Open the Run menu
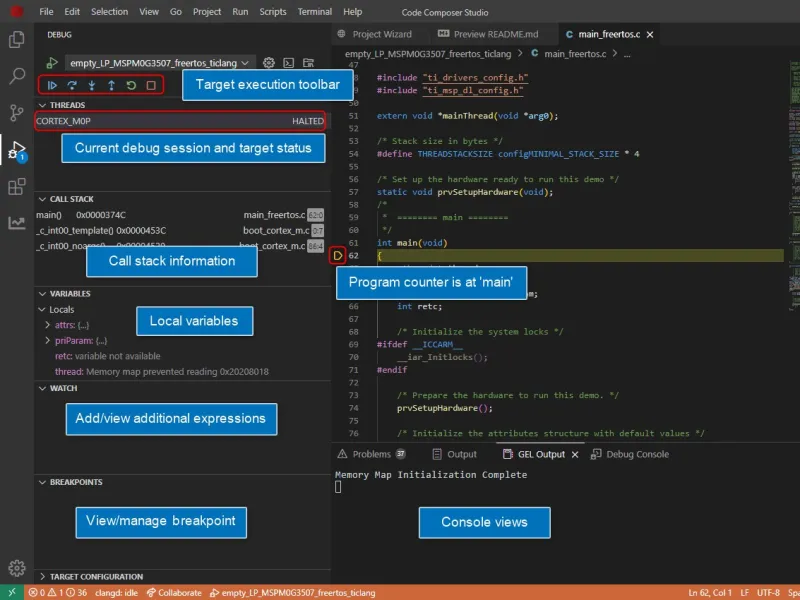 (x=240, y=12)
